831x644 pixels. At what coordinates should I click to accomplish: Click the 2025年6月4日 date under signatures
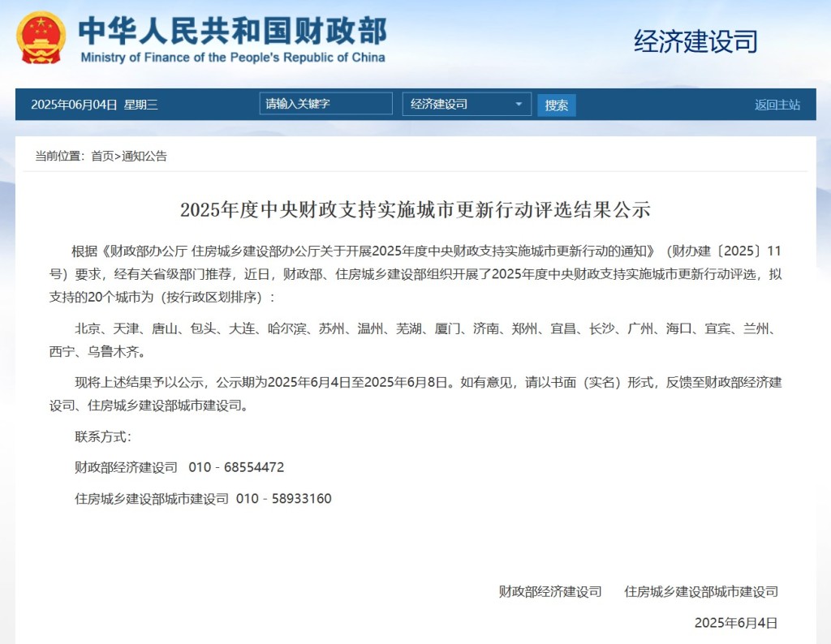click(735, 622)
